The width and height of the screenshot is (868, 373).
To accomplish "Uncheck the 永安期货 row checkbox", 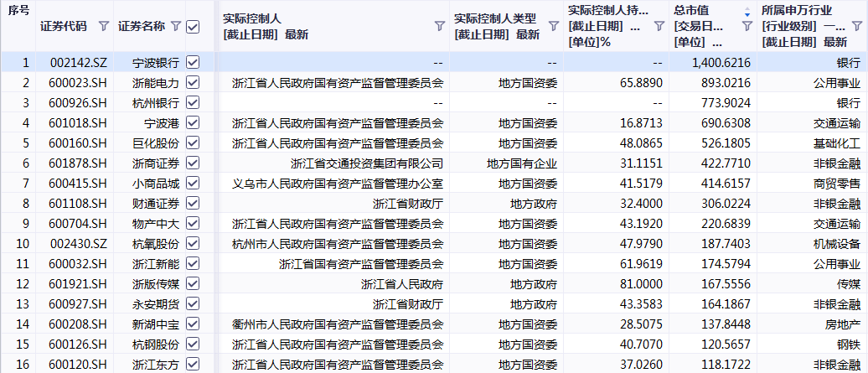I will 193,303.
